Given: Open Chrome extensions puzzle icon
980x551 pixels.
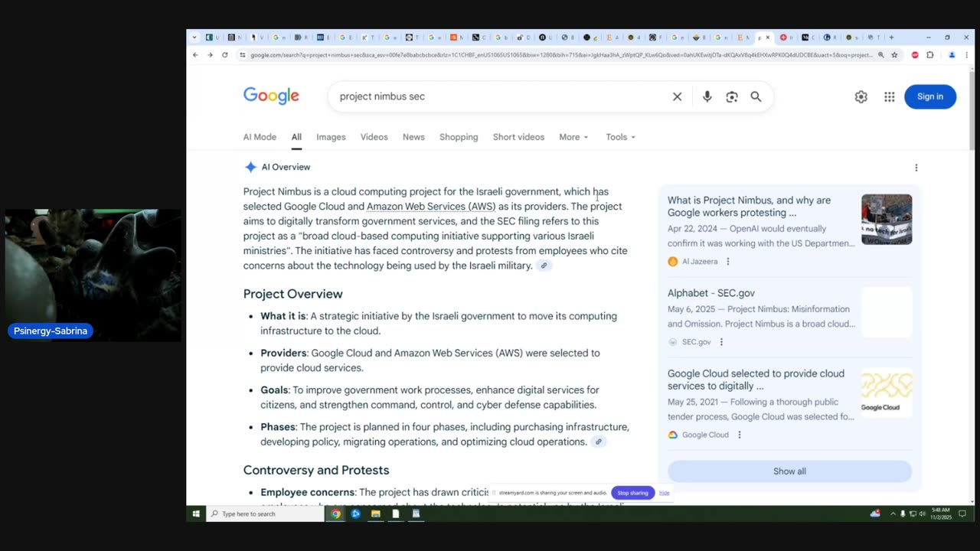Looking at the screenshot, I should pos(930,55).
